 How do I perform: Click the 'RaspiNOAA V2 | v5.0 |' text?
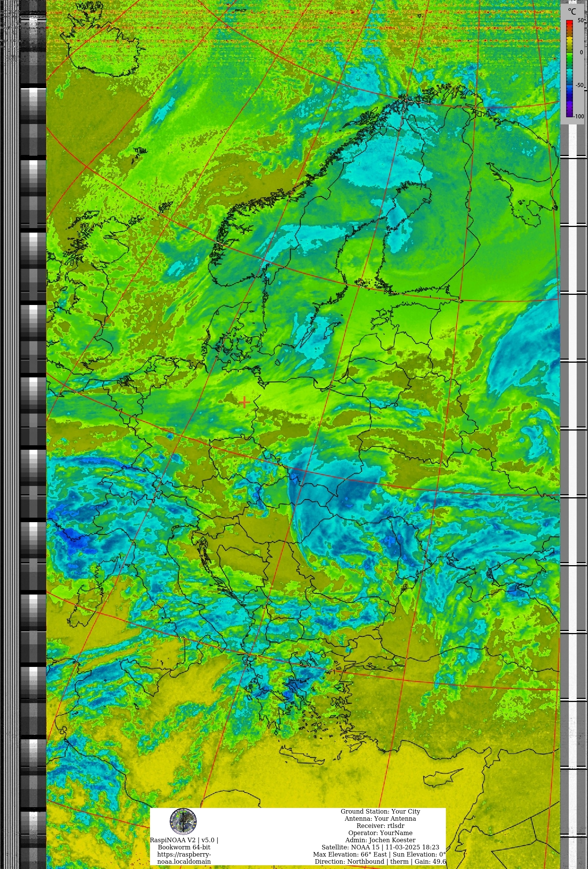[x=184, y=840]
